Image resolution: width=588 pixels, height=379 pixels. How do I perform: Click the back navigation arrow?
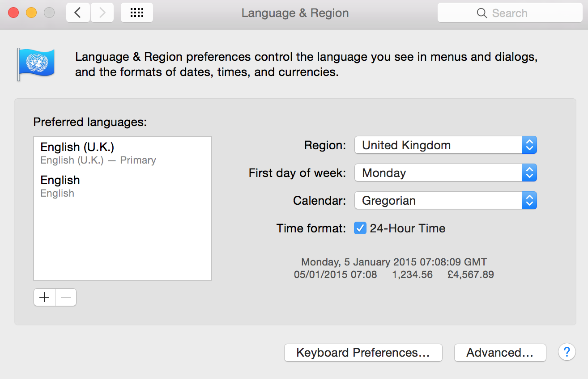tap(78, 13)
